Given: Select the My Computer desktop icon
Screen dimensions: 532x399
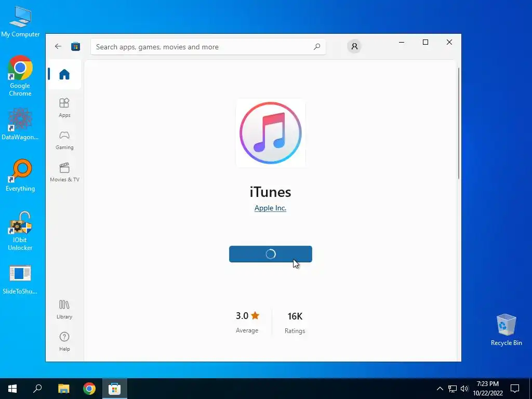Looking at the screenshot, I should [x=20, y=21].
